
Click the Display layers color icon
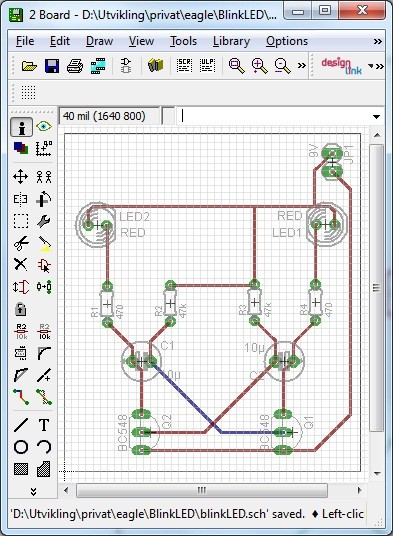click(x=21, y=149)
